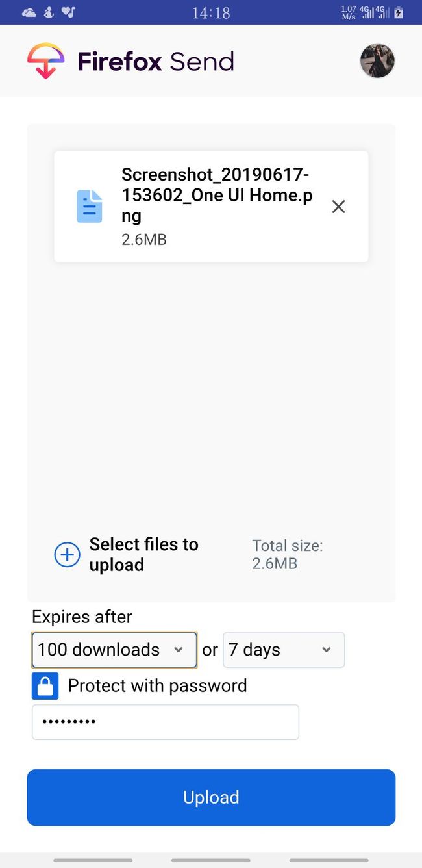
Task: Open the 7 days expiry dropdown
Action: tap(284, 650)
